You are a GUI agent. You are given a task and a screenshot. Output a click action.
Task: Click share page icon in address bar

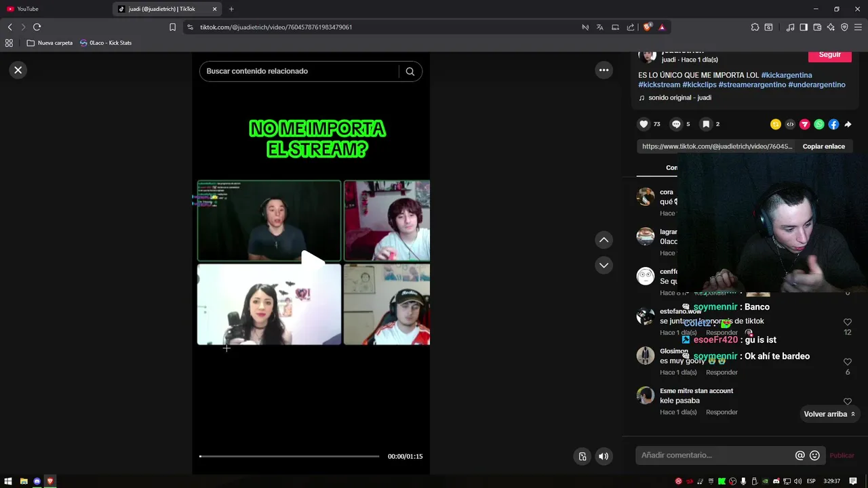click(x=631, y=27)
